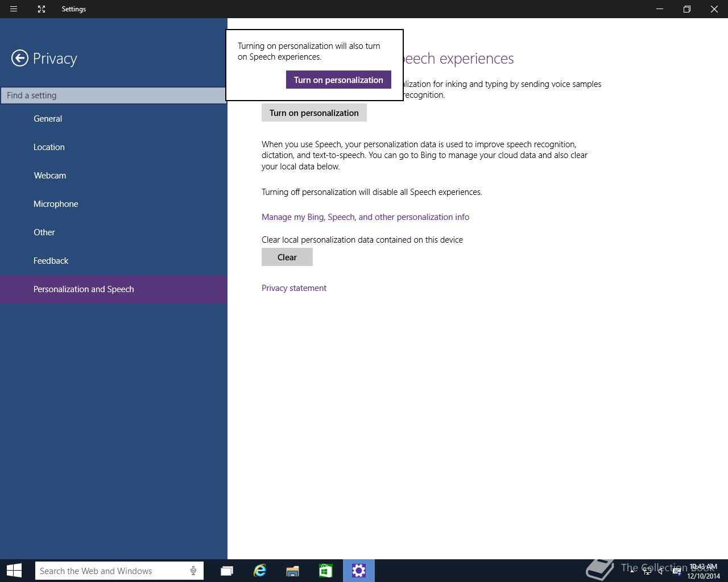The image size is (728, 582).
Task: Open Manage my Bing, Speech personalization link
Action: (x=365, y=217)
